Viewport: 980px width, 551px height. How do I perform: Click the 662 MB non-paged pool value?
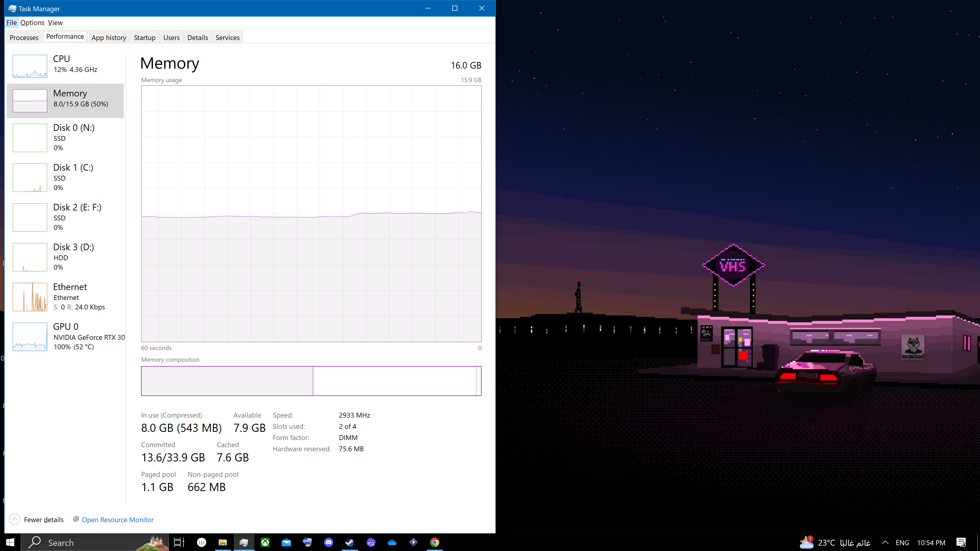206,487
